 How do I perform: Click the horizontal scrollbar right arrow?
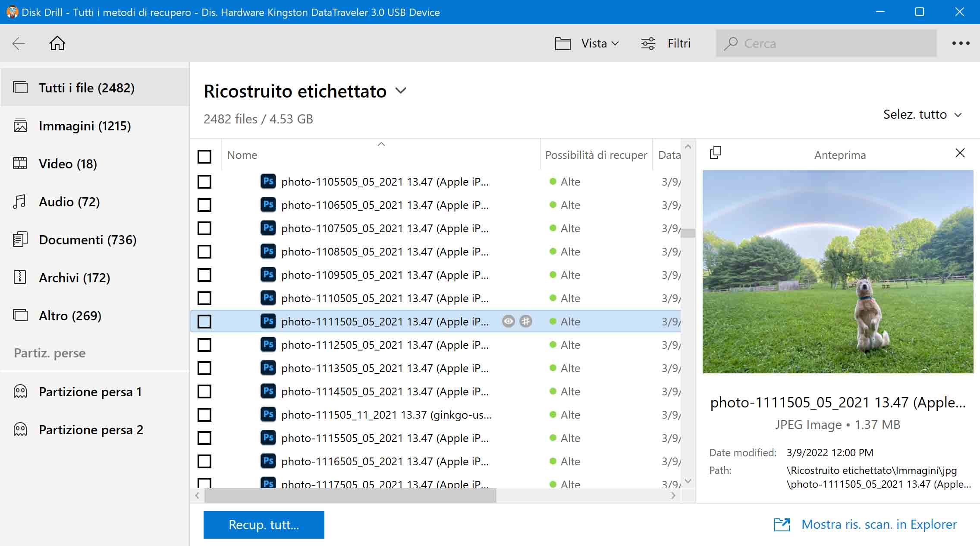click(x=673, y=496)
